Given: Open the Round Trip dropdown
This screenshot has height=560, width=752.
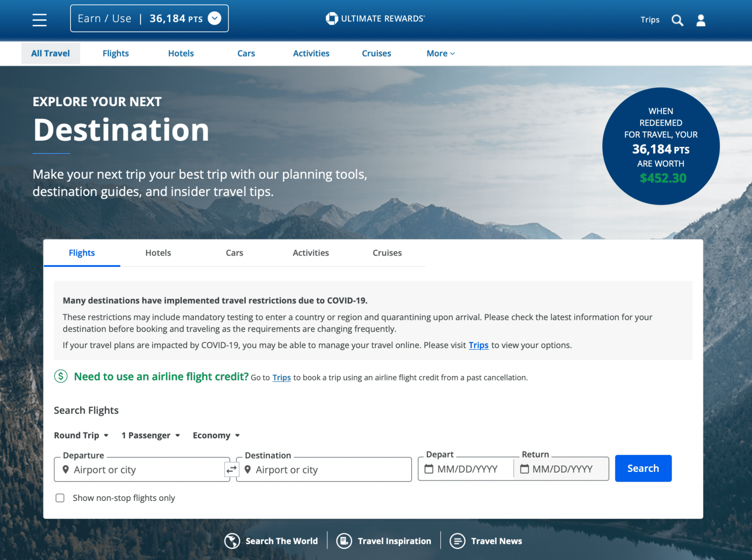Looking at the screenshot, I should click(x=81, y=435).
